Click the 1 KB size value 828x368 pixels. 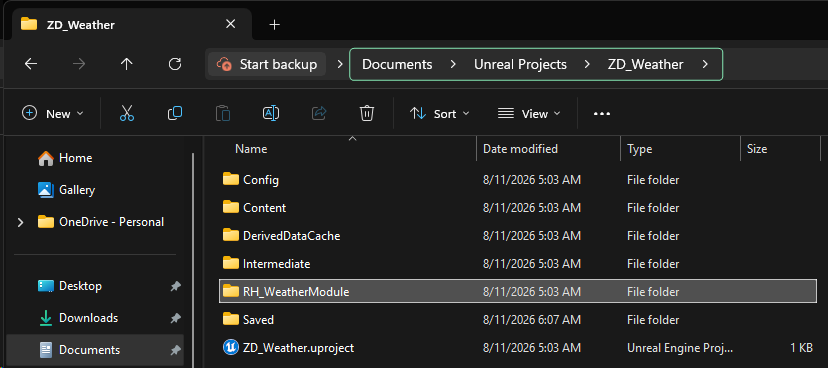(x=802, y=348)
